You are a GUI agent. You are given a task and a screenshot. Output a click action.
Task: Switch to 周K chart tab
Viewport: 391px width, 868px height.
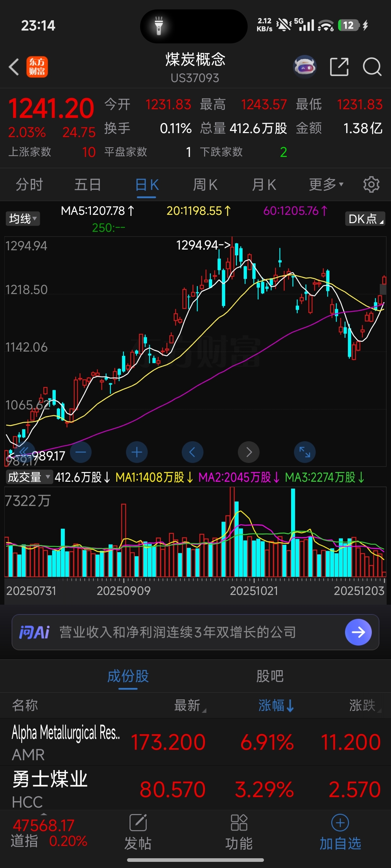[205, 184]
